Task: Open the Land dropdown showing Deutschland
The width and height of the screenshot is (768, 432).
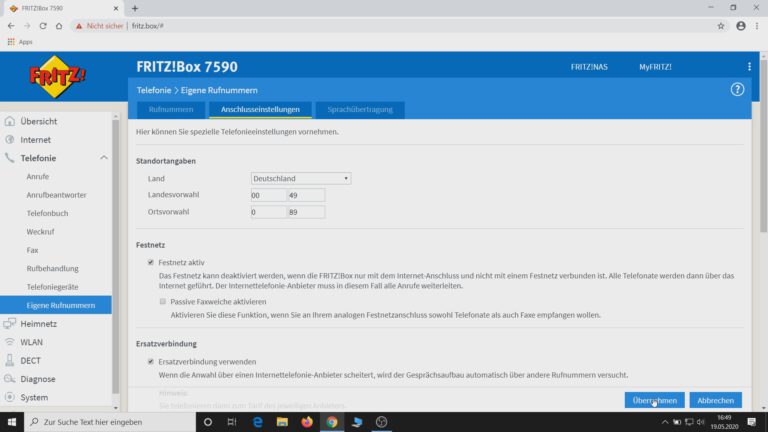Action: 300,178
